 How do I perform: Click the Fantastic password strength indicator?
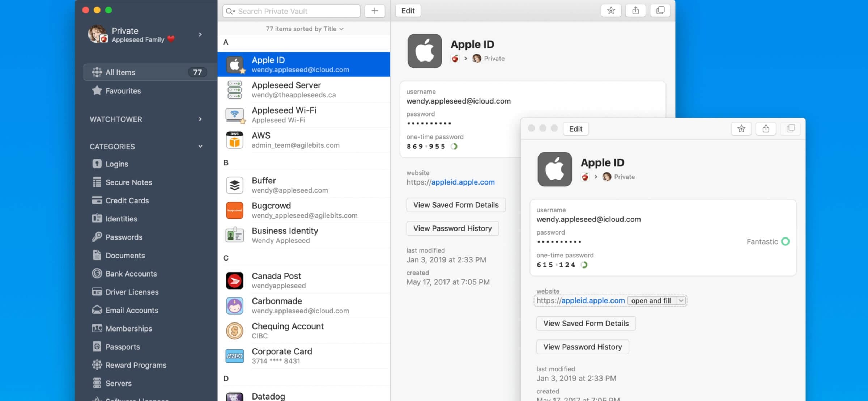[x=768, y=241]
